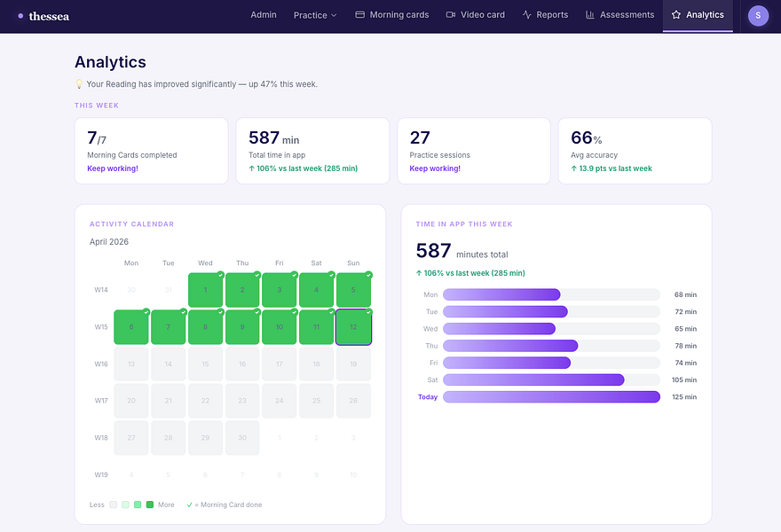Click 106% vs last week in time card
This screenshot has width=781, height=532.
pos(303,168)
